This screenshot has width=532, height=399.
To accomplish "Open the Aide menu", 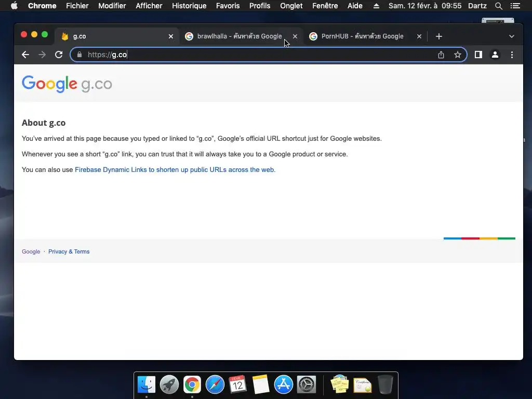I will click(355, 6).
